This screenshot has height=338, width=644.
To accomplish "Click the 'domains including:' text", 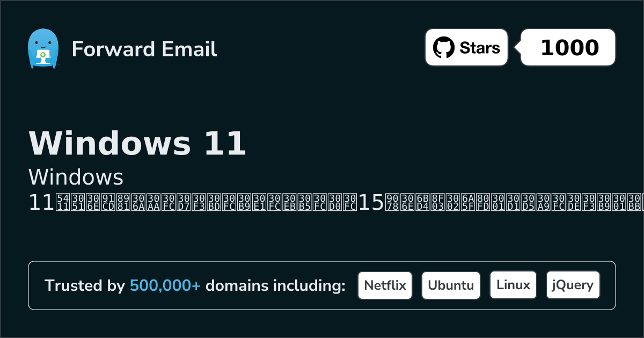I will pyautogui.click(x=275, y=286).
